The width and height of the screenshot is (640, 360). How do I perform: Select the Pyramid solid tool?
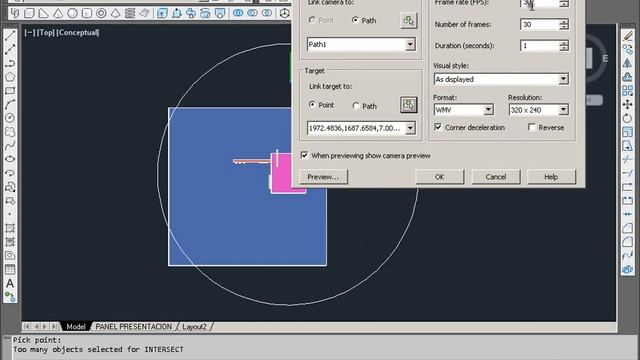(116, 13)
